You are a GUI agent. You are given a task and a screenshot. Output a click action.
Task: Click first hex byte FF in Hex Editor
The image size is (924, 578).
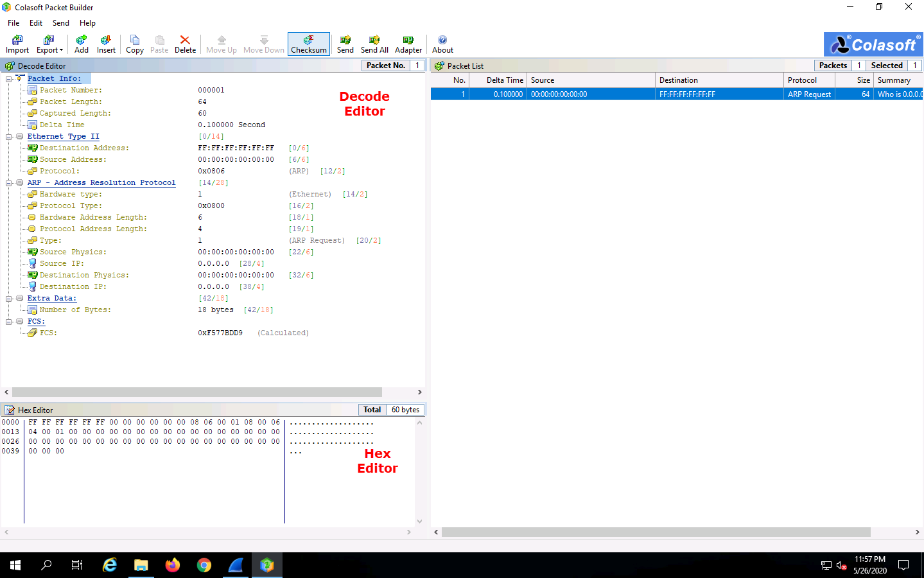[x=33, y=423]
